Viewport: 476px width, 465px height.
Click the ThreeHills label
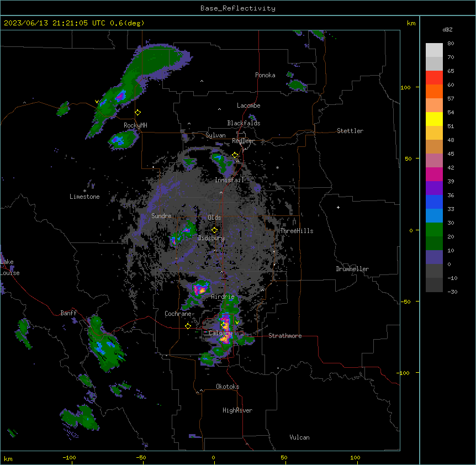tap(297, 231)
